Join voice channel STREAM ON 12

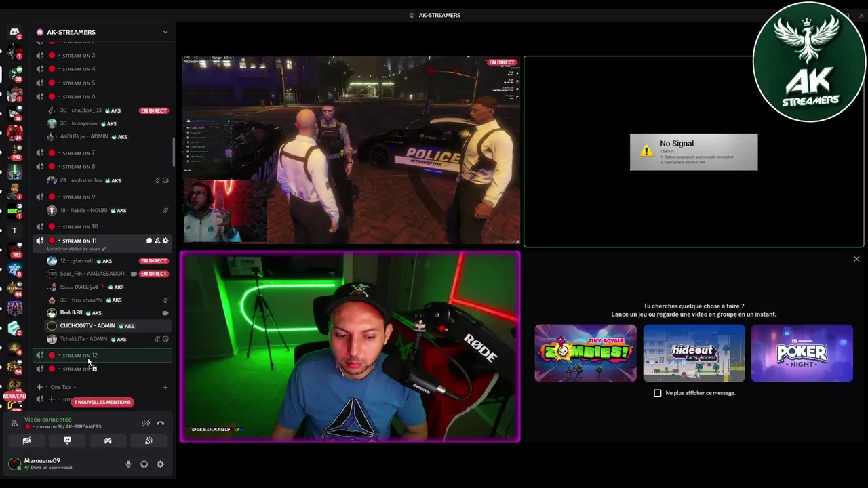coord(102,355)
